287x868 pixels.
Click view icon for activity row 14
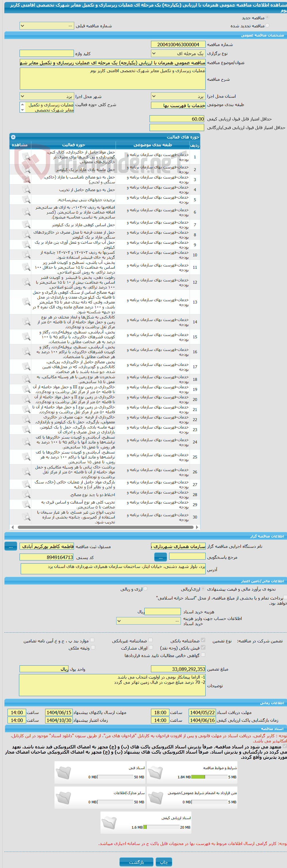click(26, 322)
